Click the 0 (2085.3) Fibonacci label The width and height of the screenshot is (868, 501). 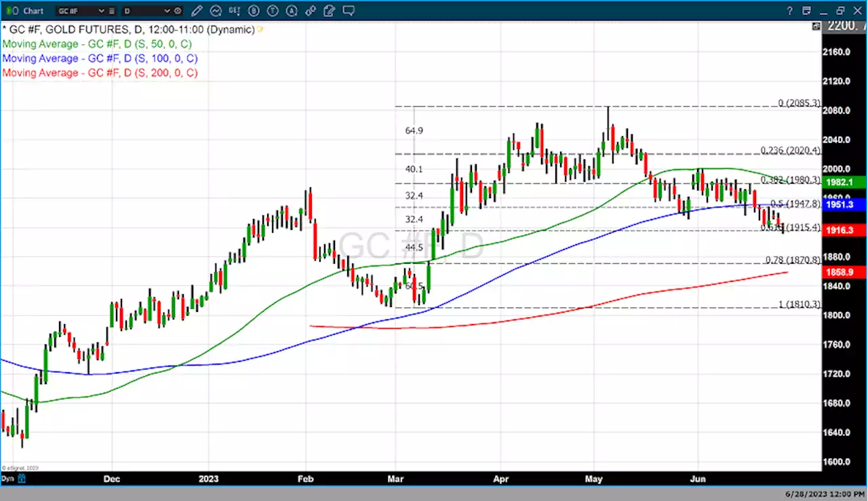(799, 103)
